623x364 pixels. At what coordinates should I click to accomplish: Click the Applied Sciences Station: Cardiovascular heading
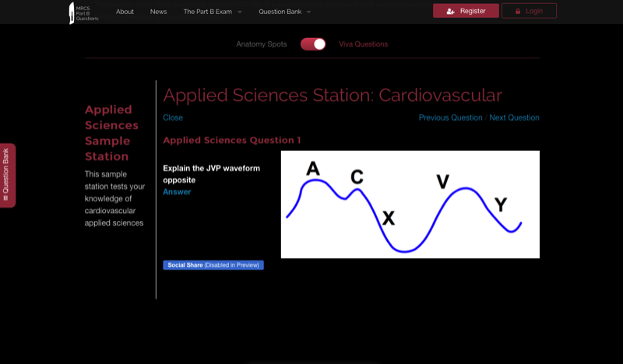point(333,96)
